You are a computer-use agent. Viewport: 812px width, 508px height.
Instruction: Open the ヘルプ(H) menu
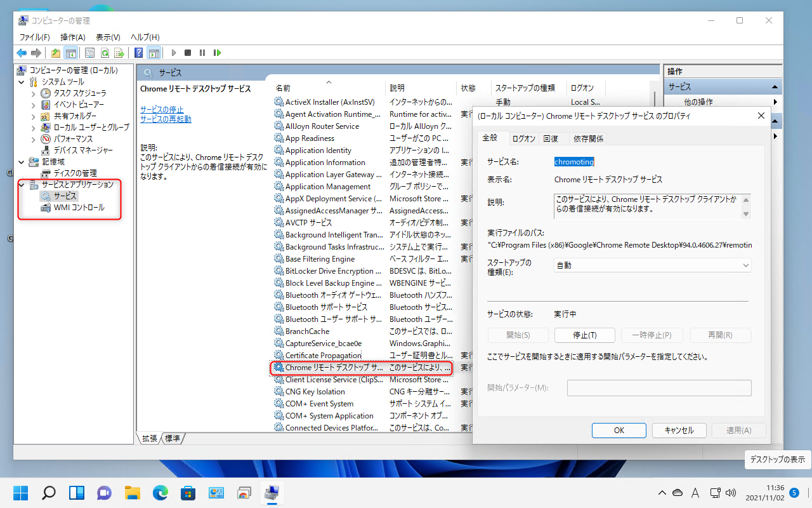[x=145, y=37]
